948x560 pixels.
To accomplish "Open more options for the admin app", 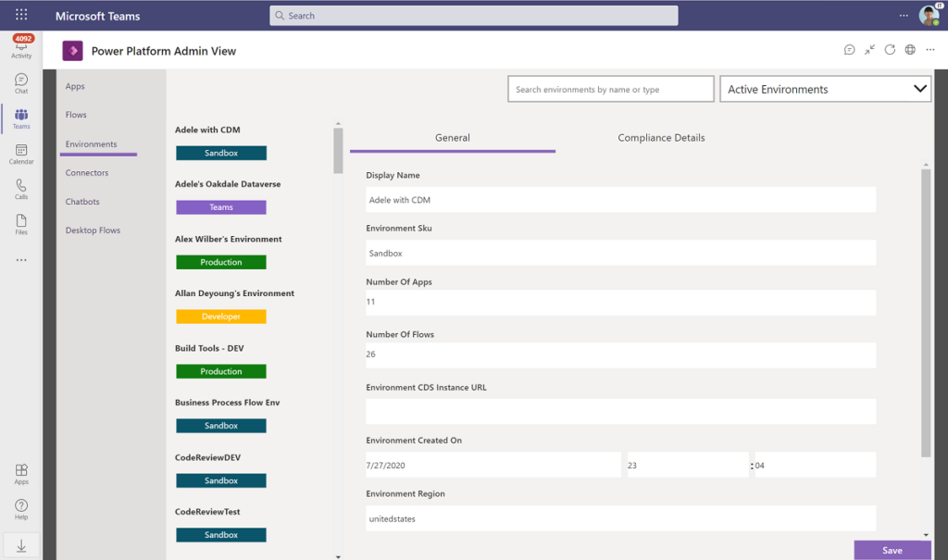I will pos(930,50).
